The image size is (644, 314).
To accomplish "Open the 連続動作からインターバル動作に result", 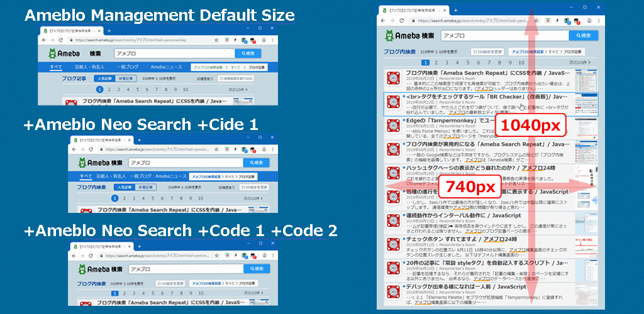I will click(x=464, y=215).
